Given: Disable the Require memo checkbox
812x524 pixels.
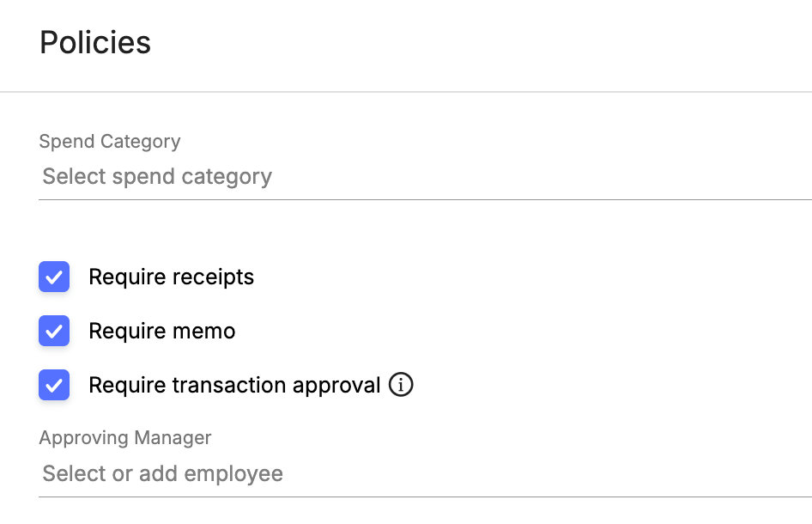Looking at the screenshot, I should (54, 331).
